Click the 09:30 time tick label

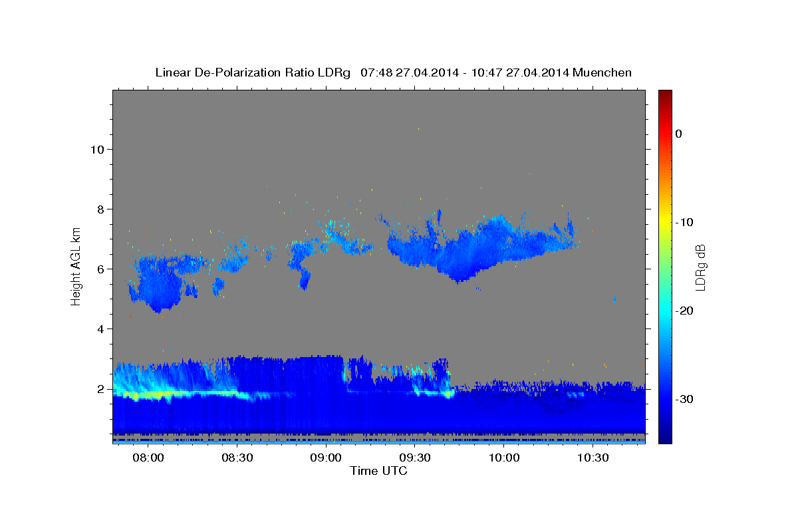point(415,458)
